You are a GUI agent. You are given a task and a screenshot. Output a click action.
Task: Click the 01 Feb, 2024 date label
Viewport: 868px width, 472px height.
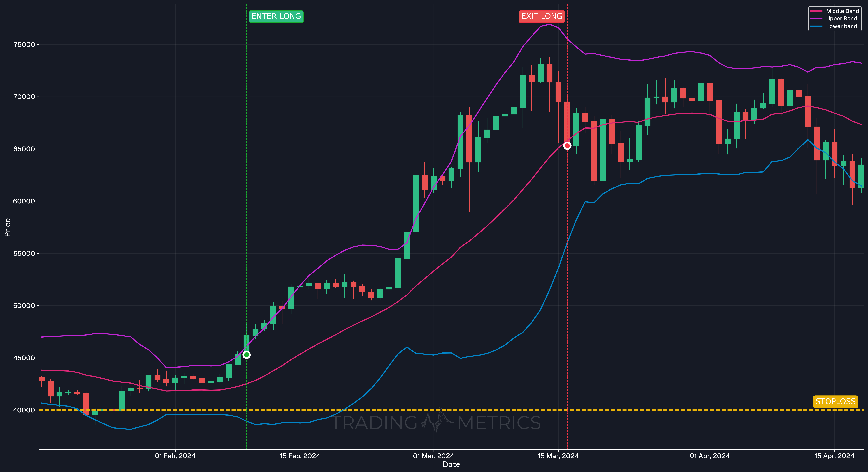tap(175, 456)
